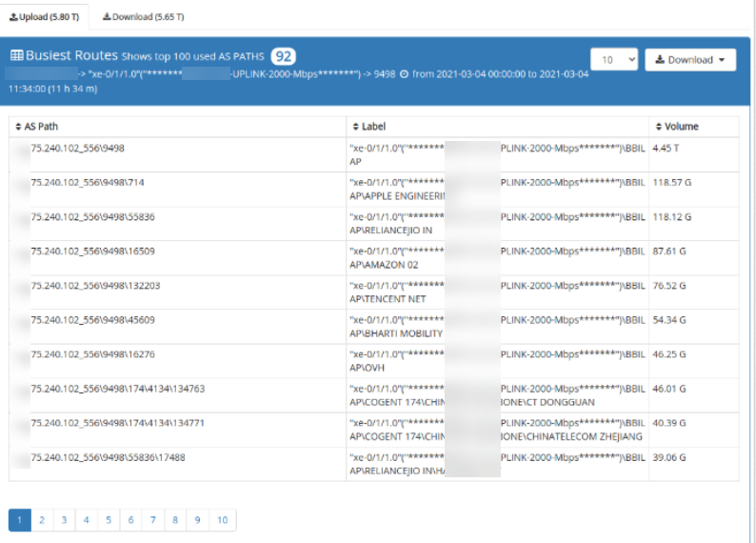This screenshot has height=543, width=756.
Task: Click the Busiest Routes table icon
Action: [x=17, y=55]
